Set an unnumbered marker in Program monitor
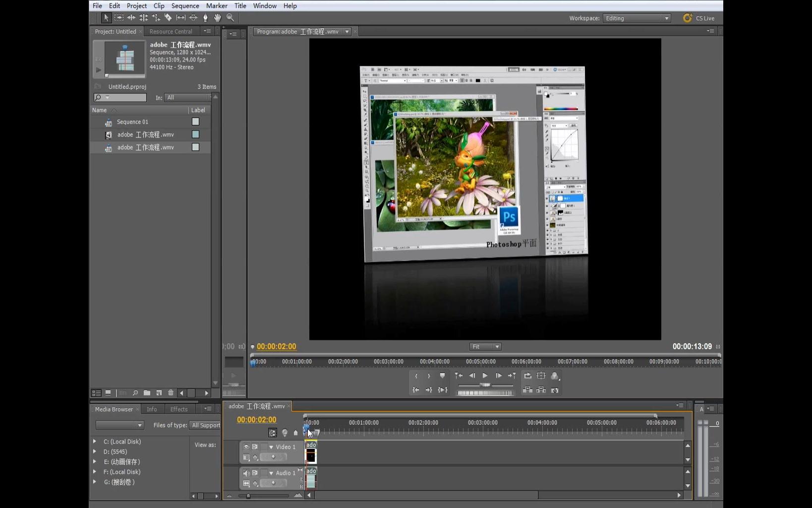Image resolution: width=812 pixels, height=508 pixels. coord(442,376)
